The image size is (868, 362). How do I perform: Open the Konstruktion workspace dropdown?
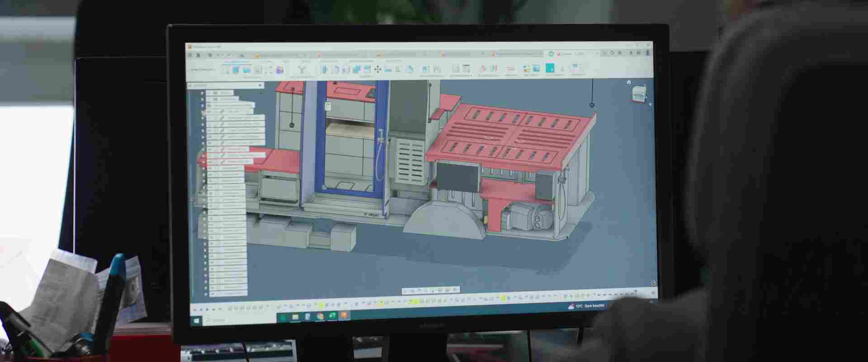point(202,70)
